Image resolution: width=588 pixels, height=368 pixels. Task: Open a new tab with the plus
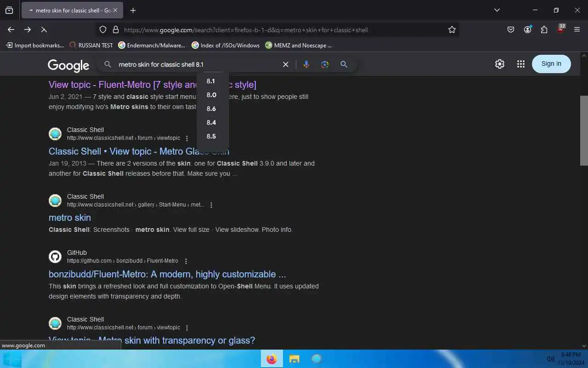click(133, 10)
